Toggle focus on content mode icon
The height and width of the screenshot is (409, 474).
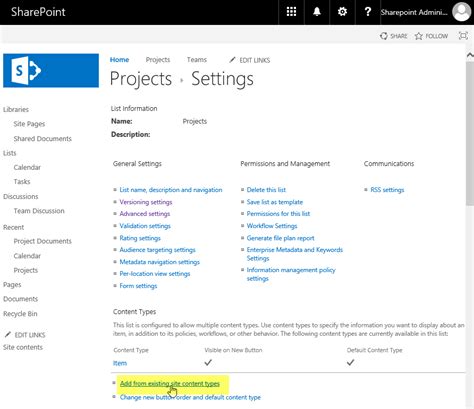pos(463,36)
